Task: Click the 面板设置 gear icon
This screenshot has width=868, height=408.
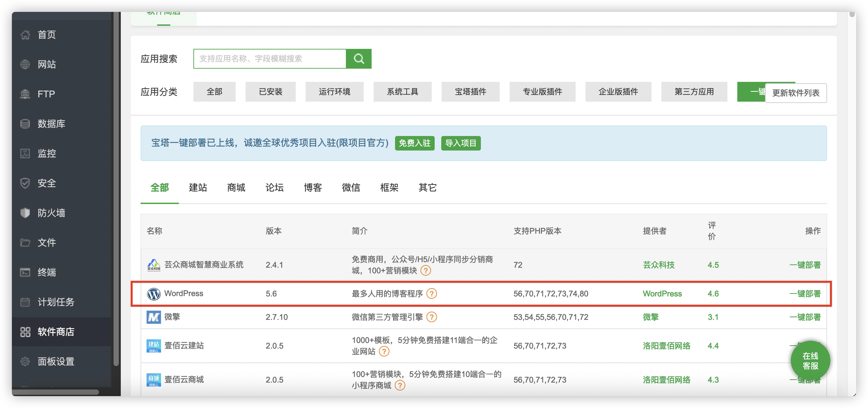Action: coord(25,361)
